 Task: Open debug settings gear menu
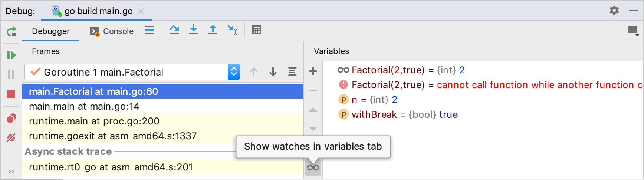point(614,10)
